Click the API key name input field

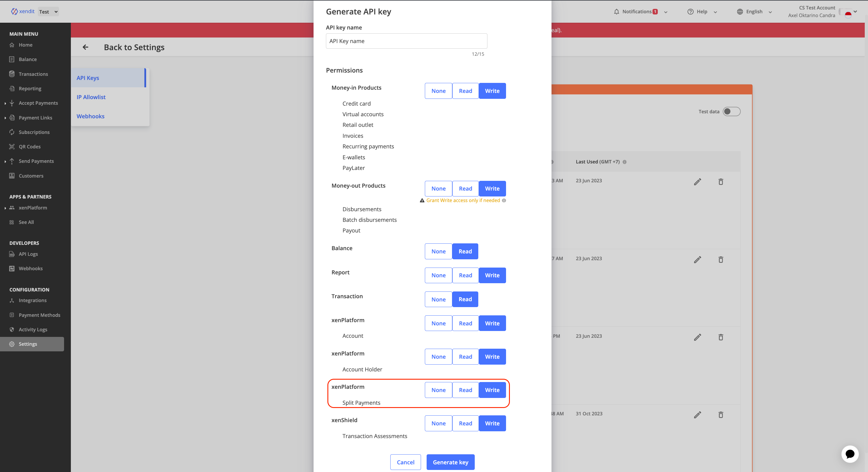coord(406,41)
